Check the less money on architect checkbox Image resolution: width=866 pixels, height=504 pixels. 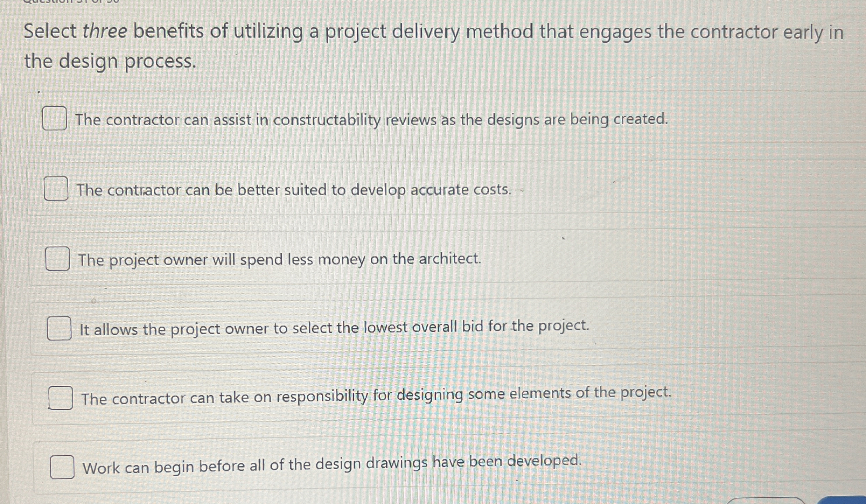coord(57,260)
